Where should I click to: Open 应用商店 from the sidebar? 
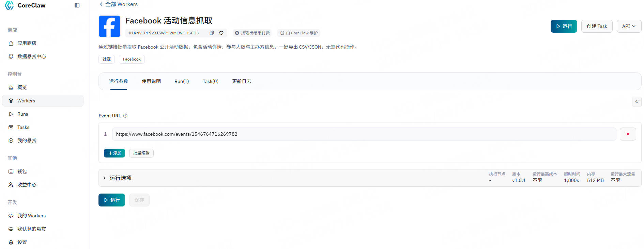[x=27, y=43]
